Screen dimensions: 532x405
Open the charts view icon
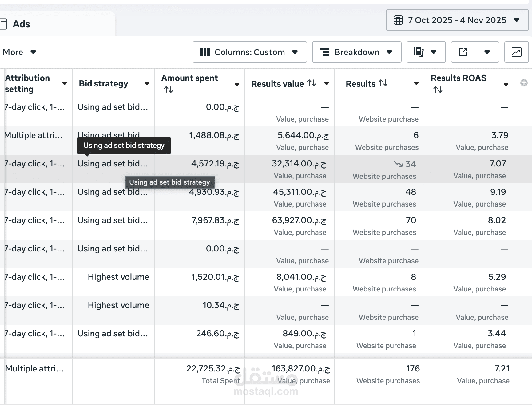pos(516,52)
